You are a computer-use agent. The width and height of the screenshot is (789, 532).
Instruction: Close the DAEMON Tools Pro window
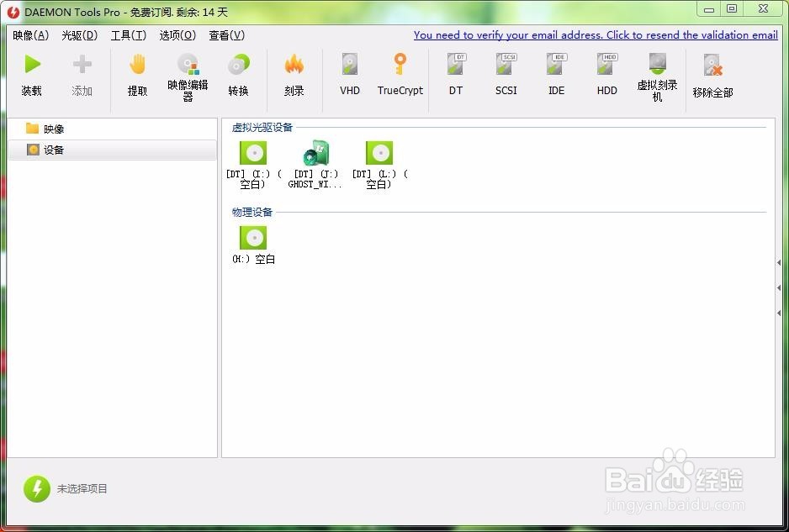click(763, 8)
